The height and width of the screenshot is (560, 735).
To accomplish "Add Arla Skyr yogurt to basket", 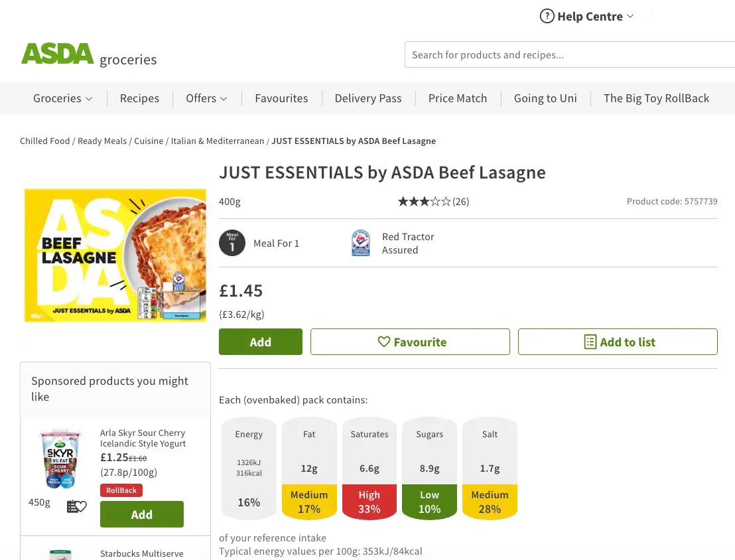I will (x=141, y=514).
